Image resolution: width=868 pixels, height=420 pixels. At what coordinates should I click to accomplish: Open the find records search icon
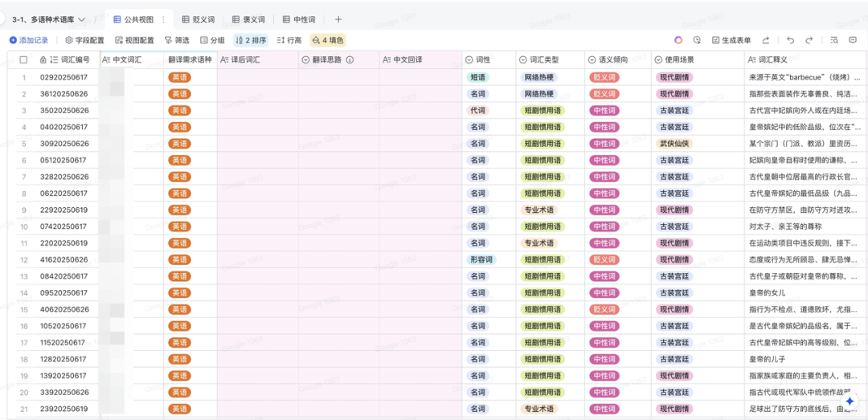[x=834, y=40]
